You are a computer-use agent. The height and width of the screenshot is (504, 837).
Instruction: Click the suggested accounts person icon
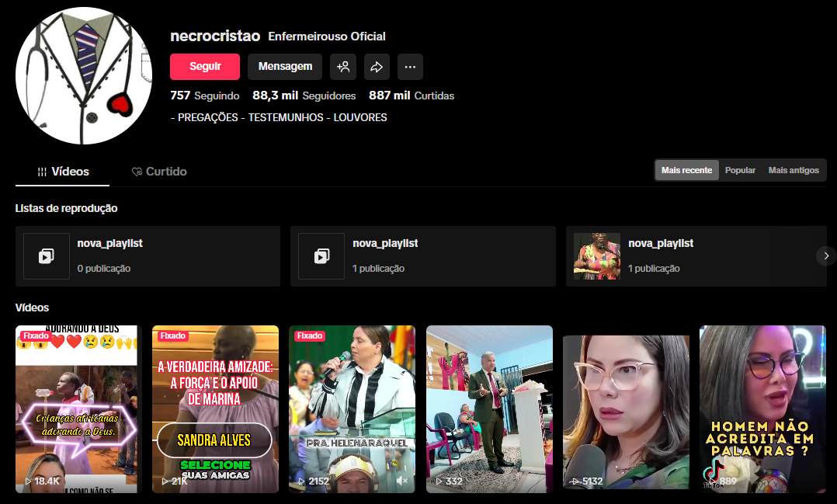(343, 67)
